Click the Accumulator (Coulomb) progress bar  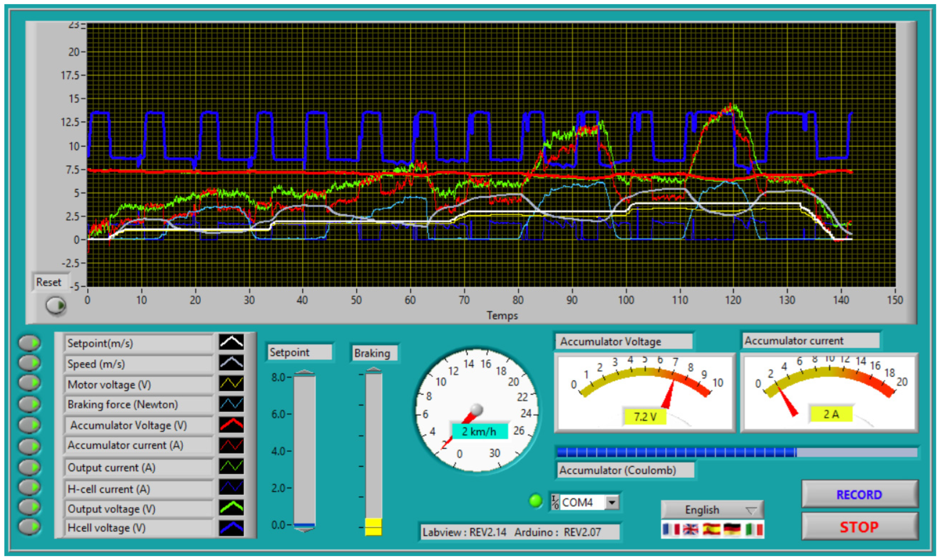point(737,452)
